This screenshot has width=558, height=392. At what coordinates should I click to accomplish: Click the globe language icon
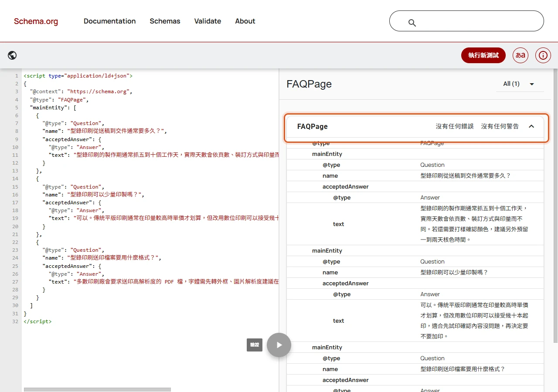tap(12, 55)
